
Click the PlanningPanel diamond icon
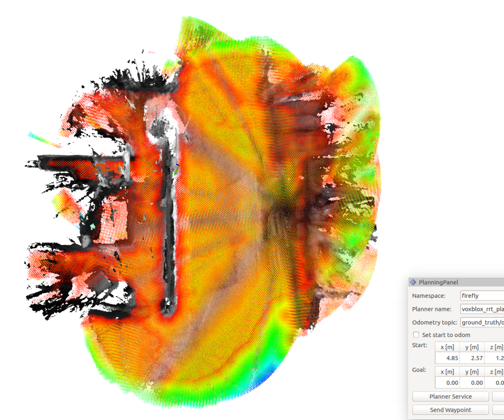tap(413, 282)
